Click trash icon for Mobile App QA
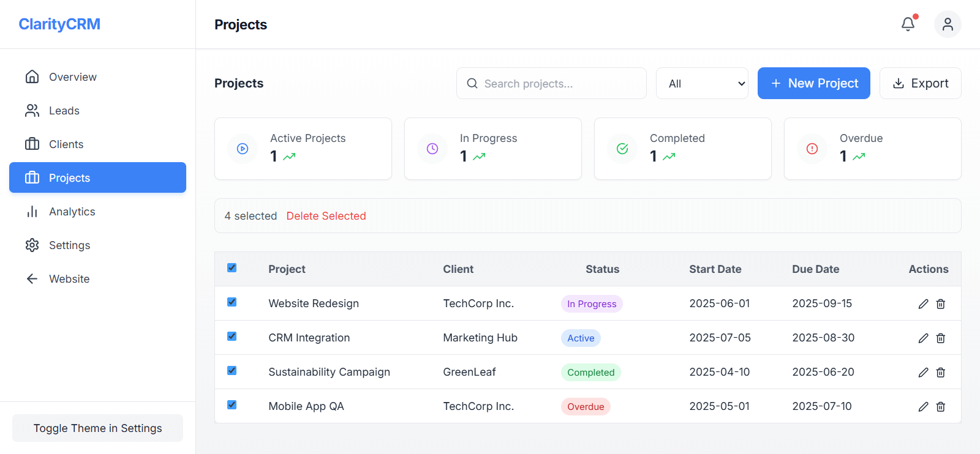 (941, 407)
